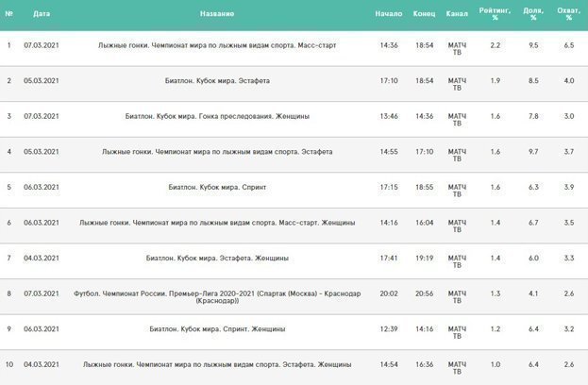
Task: Select the 'Канал' column header
Action: pos(456,14)
